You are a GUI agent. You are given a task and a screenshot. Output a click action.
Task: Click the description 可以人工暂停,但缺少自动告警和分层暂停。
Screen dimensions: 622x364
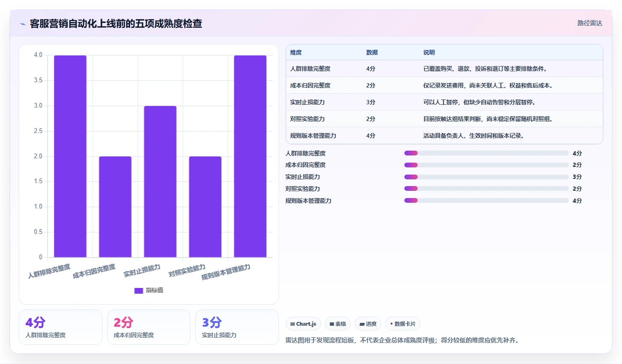pos(479,102)
